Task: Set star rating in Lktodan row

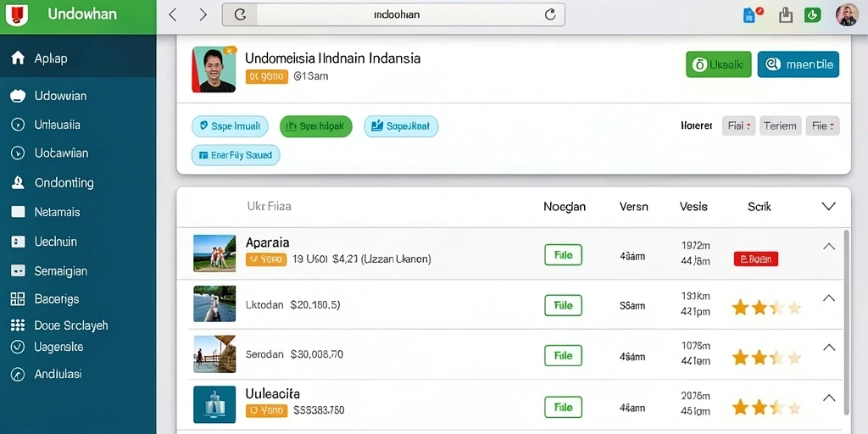Action: coord(766,308)
